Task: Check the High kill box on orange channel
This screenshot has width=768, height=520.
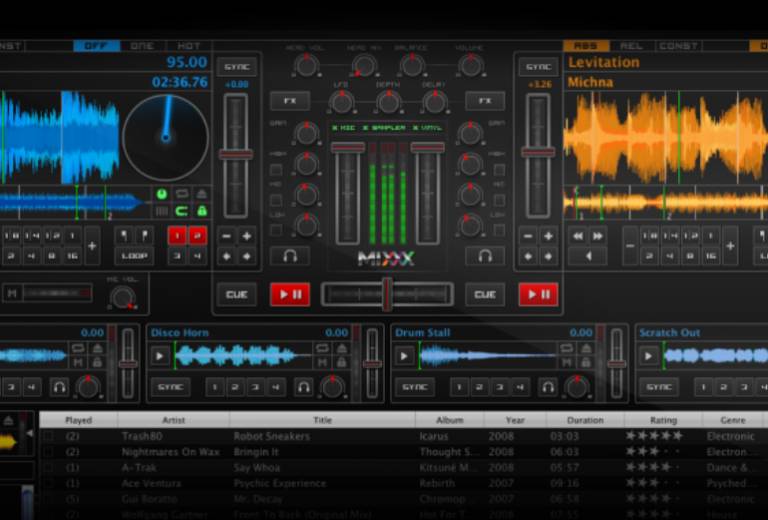Action: [x=499, y=170]
